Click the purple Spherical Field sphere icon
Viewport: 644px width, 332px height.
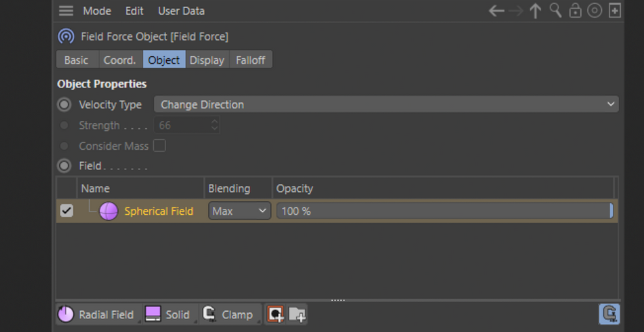pos(108,211)
